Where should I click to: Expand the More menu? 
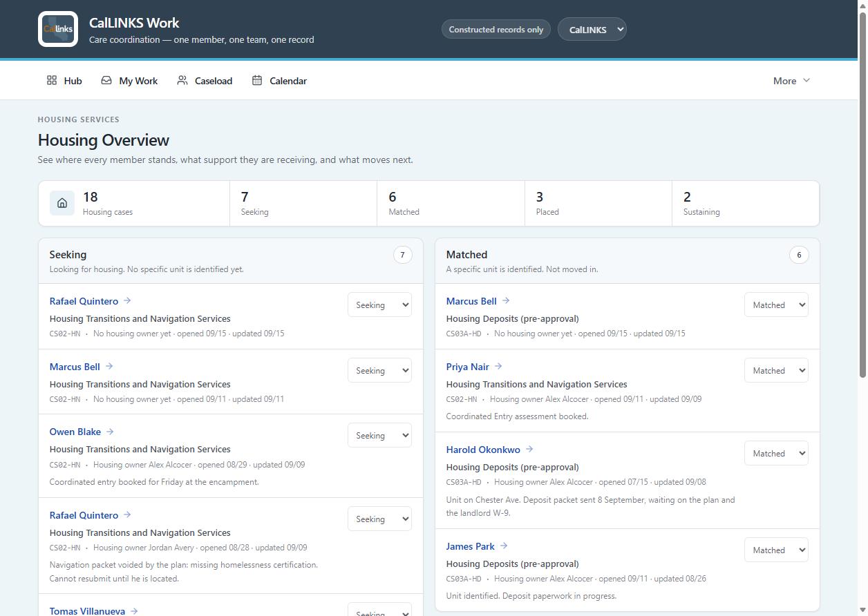click(x=791, y=81)
